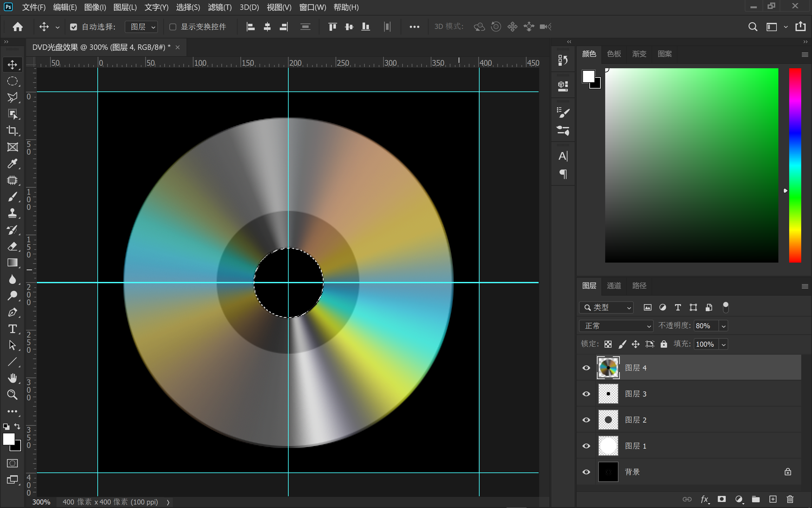The image size is (812, 508).
Task: Select the Move tool in toolbar
Action: tap(12, 64)
